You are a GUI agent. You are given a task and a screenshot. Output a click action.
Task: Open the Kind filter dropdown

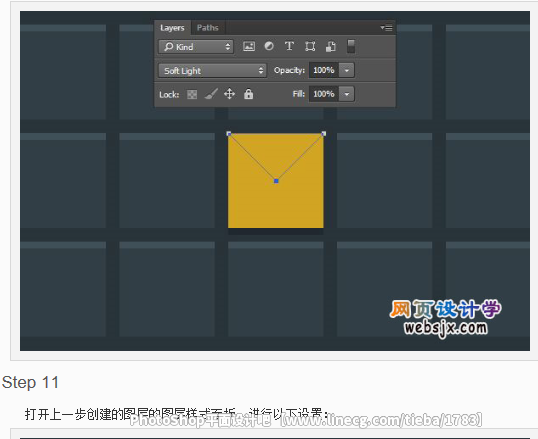[x=196, y=47]
